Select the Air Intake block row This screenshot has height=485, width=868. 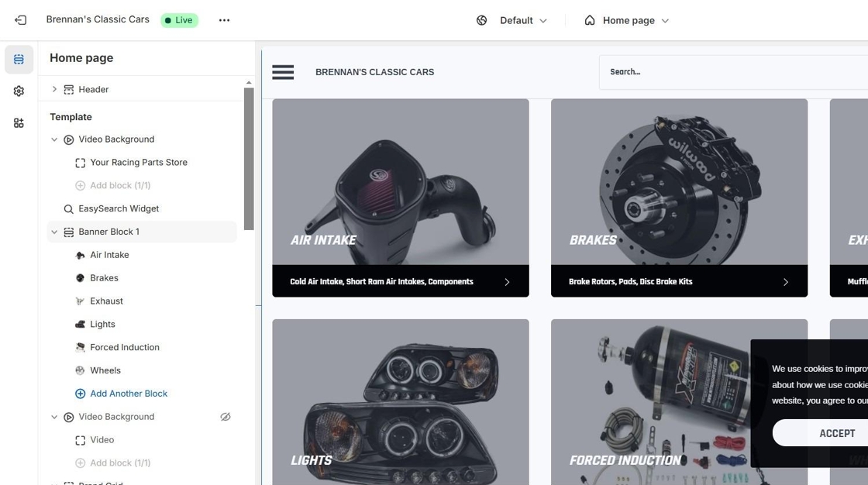(143, 255)
